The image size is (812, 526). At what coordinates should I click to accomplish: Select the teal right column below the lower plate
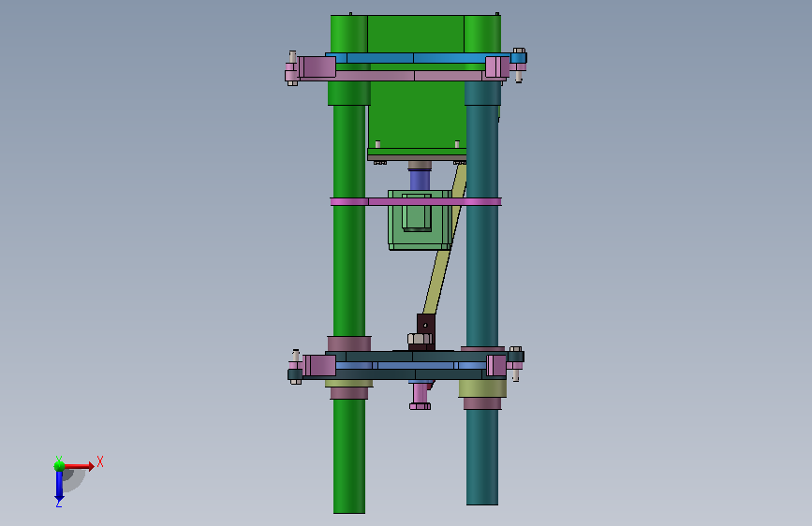pyautogui.click(x=482, y=457)
